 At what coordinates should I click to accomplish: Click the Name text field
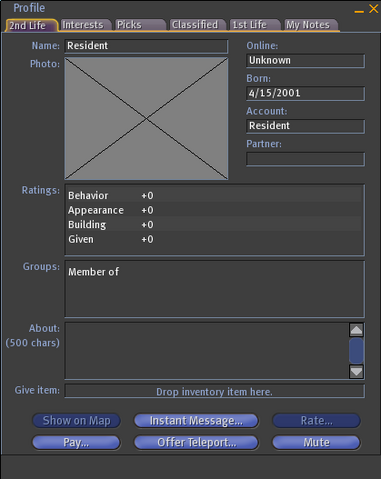click(146, 46)
